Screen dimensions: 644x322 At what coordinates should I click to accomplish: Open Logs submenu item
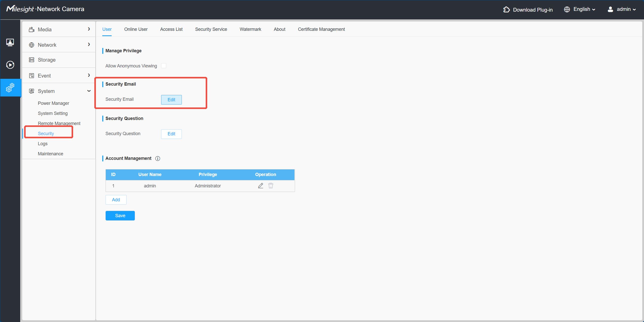click(x=43, y=144)
